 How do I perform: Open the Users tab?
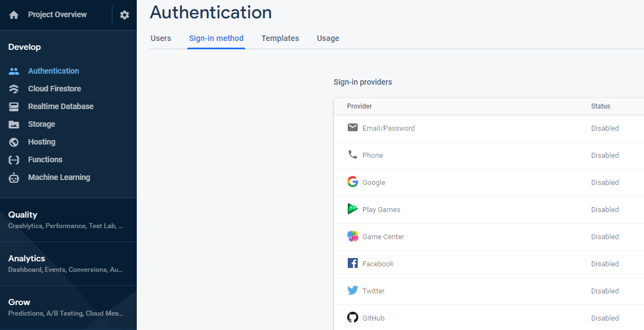point(161,38)
